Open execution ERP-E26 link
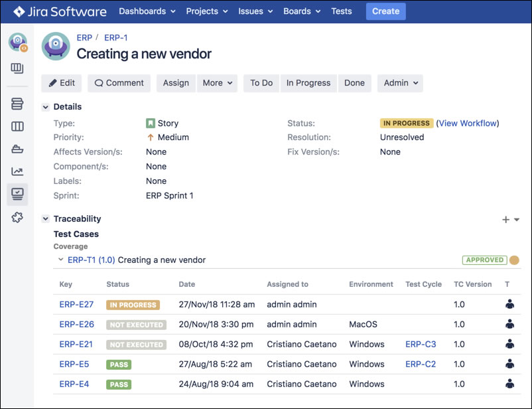532x409 pixels. click(x=77, y=325)
